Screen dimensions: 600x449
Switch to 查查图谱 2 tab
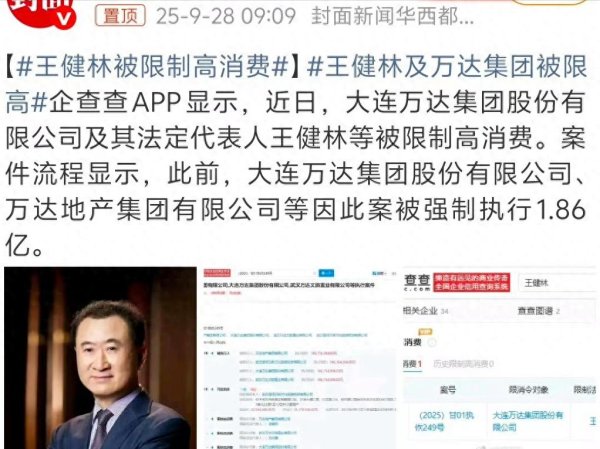tap(539, 311)
